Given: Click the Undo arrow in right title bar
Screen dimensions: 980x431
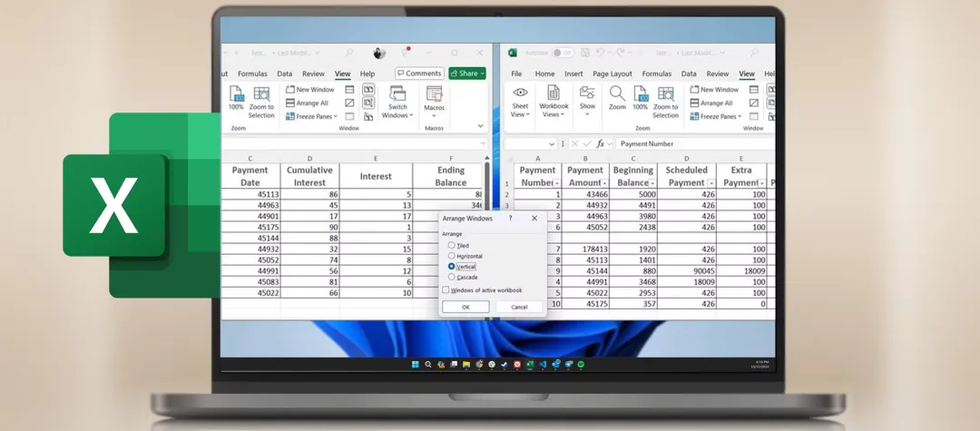Looking at the screenshot, I should coord(600,54).
